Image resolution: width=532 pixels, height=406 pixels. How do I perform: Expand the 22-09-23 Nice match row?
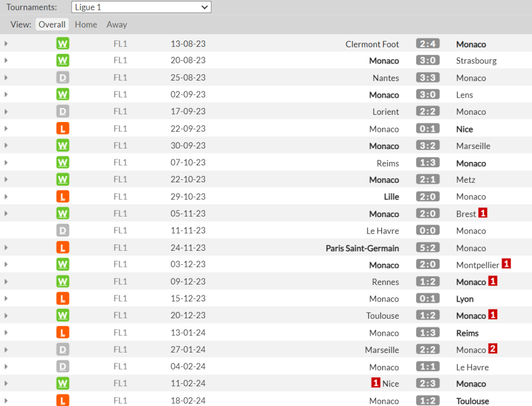click(6, 129)
